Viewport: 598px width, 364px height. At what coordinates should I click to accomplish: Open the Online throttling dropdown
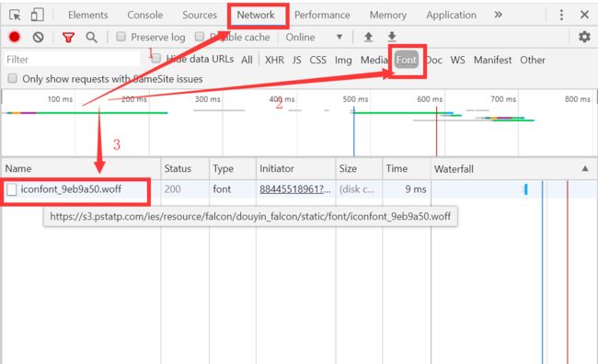(314, 38)
